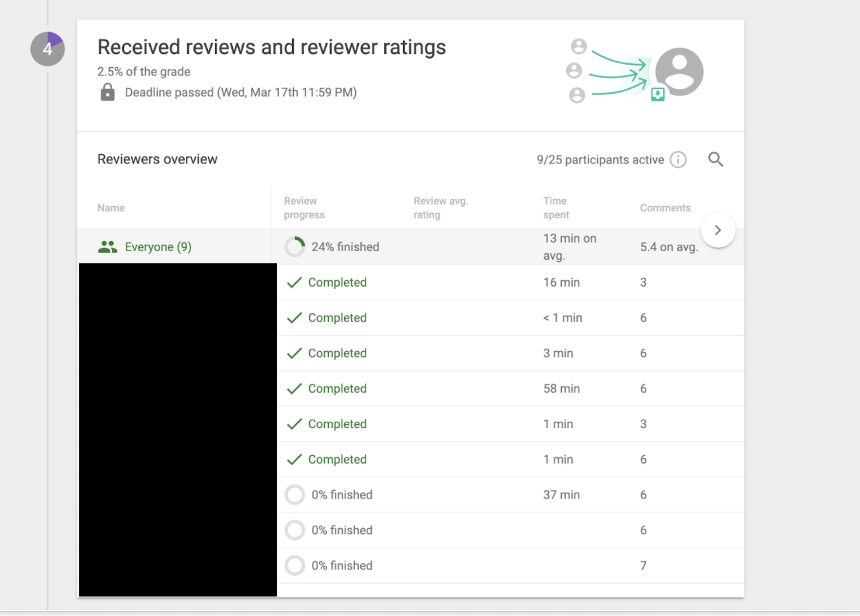This screenshot has width=860, height=616.
Task: Open the participants active info icon
Action: coord(678,159)
